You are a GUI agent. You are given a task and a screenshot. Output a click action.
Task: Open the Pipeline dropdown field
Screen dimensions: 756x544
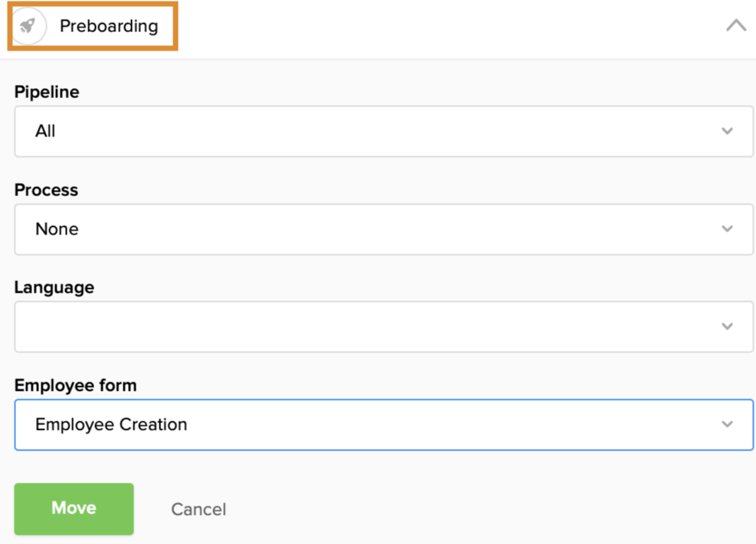(383, 131)
